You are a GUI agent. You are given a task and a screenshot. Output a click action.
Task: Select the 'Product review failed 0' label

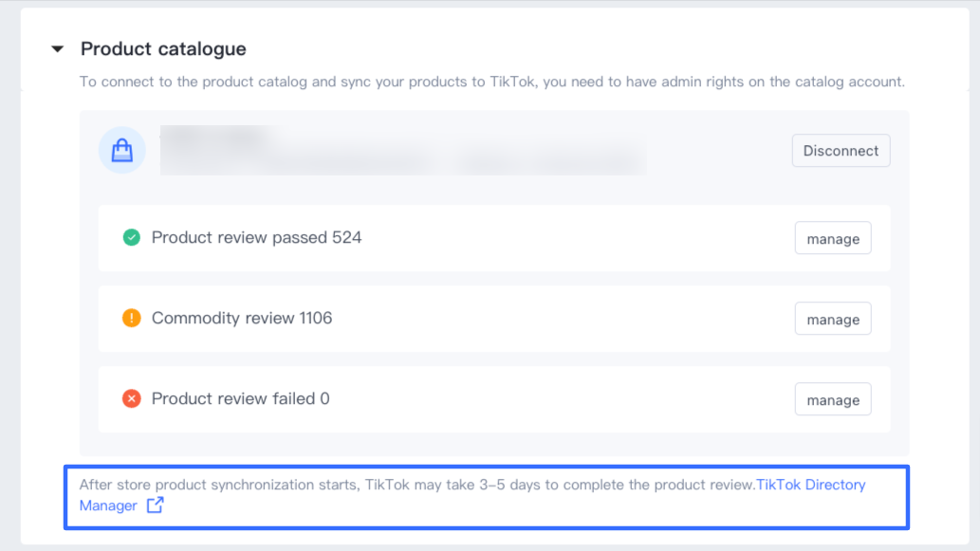click(240, 398)
